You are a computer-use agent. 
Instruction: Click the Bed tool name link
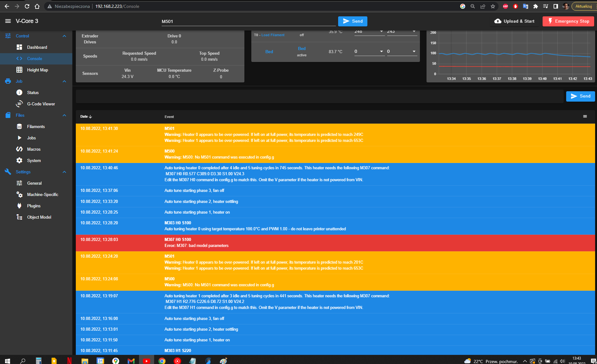[x=269, y=52]
